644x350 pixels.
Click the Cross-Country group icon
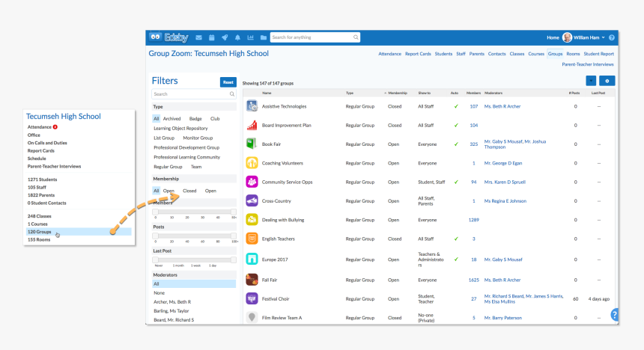(x=252, y=200)
